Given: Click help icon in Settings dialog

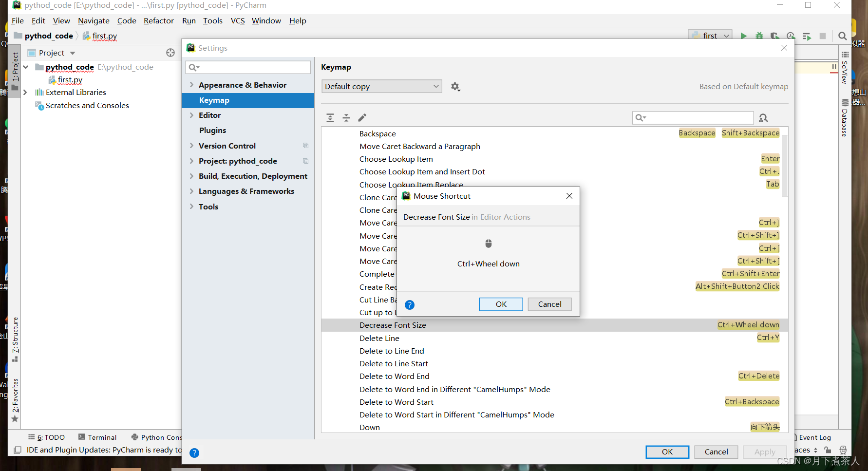Looking at the screenshot, I should pos(194,453).
